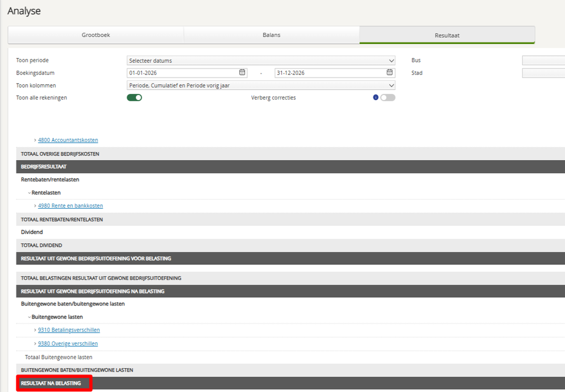Click the Analyse page heading
Image resolution: width=565 pixels, height=392 pixels.
click(24, 11)
